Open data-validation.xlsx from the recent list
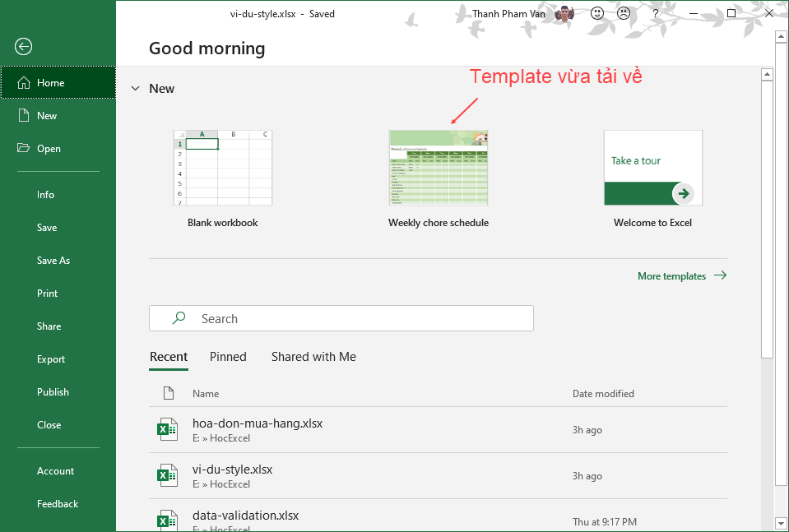The height and width of the screenshot is (532, 789). coord(438,516)
